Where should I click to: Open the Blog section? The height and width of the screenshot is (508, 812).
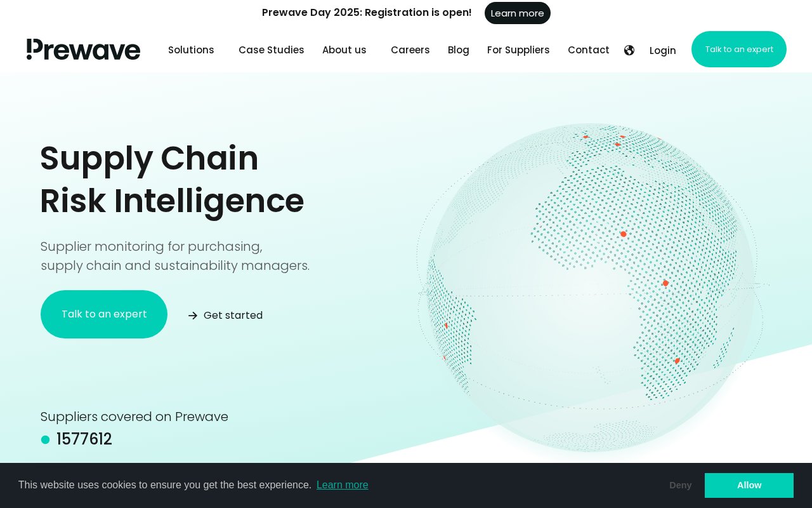459,50
